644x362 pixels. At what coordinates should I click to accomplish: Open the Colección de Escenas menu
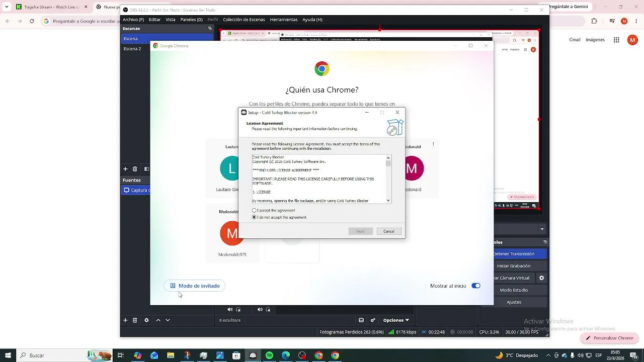click(x=244, y=20)
